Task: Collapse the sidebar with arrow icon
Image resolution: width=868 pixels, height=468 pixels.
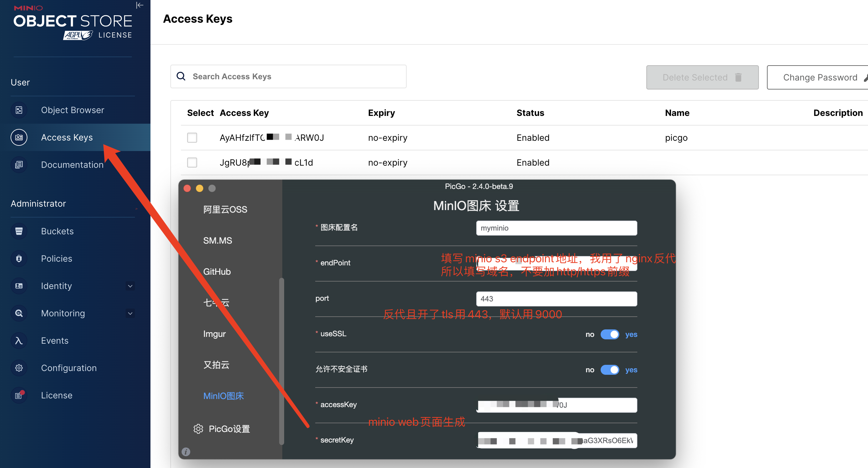Action: pyautogui.click(x=140, y=5)
